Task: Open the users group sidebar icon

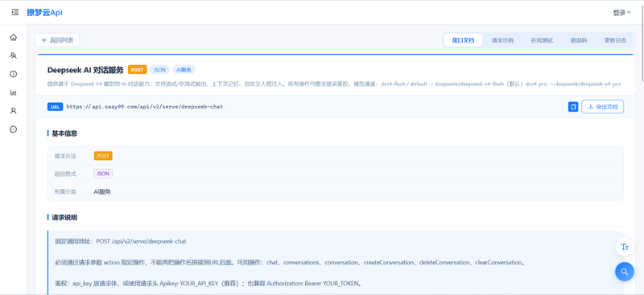Action: (14, 55)
